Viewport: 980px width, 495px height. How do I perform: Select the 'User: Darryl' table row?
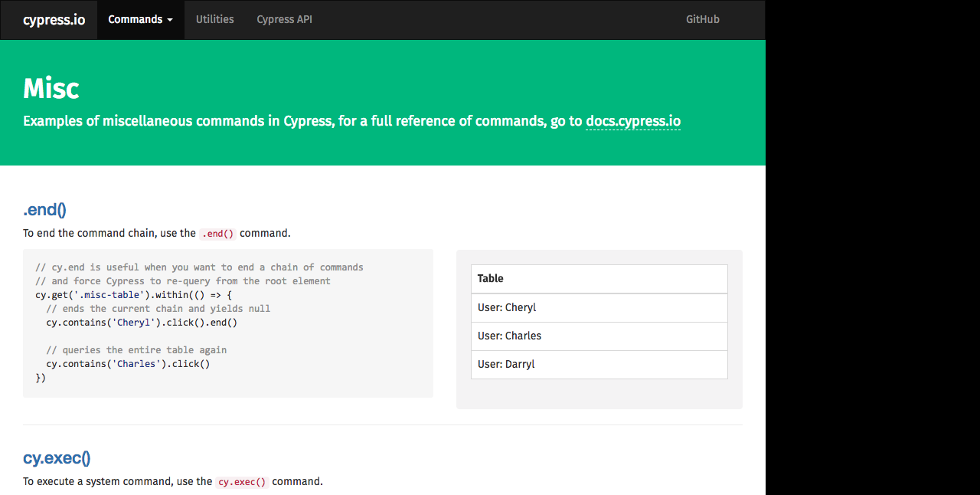(599, 364)
